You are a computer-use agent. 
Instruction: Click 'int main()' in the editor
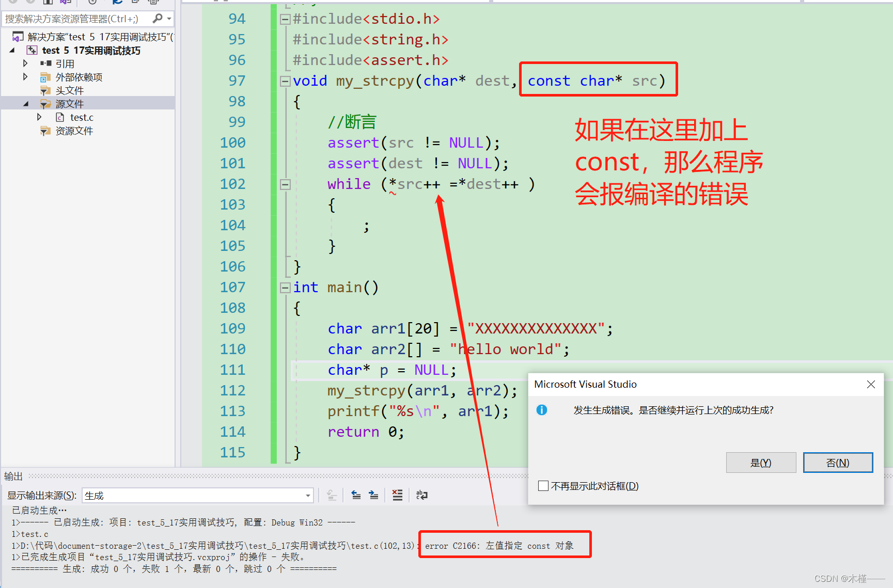336,288
